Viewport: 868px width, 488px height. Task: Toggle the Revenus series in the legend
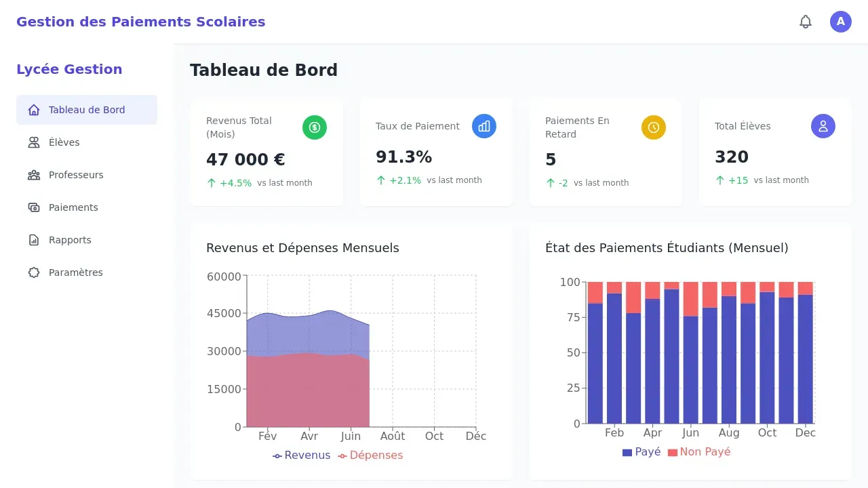coord(301,455)
